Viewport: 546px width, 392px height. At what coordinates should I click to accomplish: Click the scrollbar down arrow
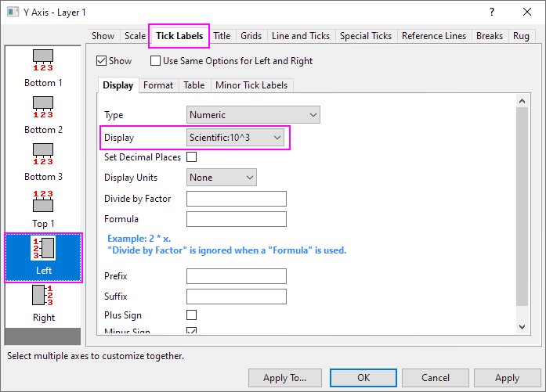[x=522, y=326]
